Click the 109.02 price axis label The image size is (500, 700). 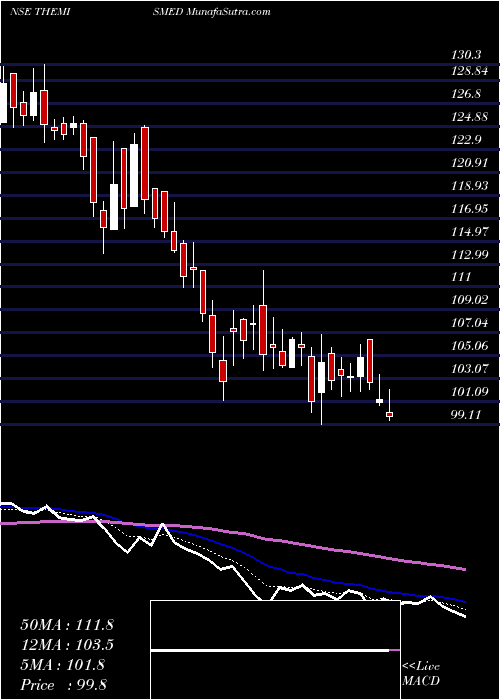click(470, 300)
